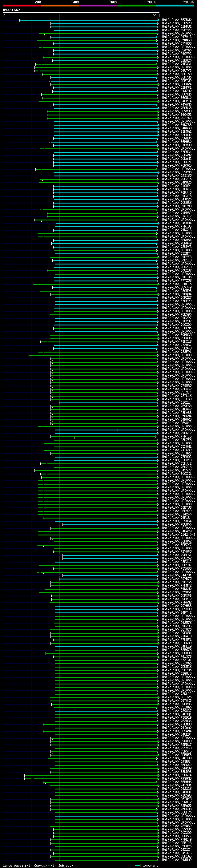Screen dimensions: 197x868
Task: Click the red 20% identity legend segment
Action: click(x=22, y=6)
